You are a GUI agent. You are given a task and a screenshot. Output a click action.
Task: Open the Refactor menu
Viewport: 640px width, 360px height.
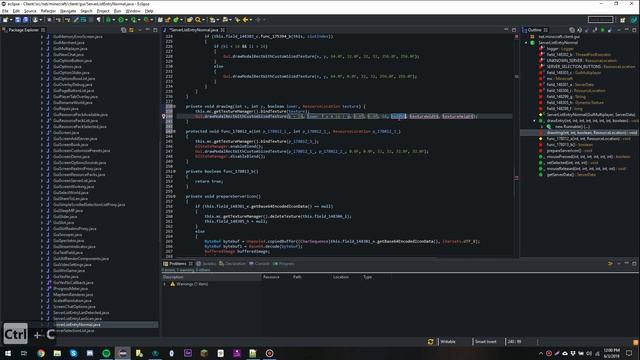pyautogui.click(x=48, y=11)
